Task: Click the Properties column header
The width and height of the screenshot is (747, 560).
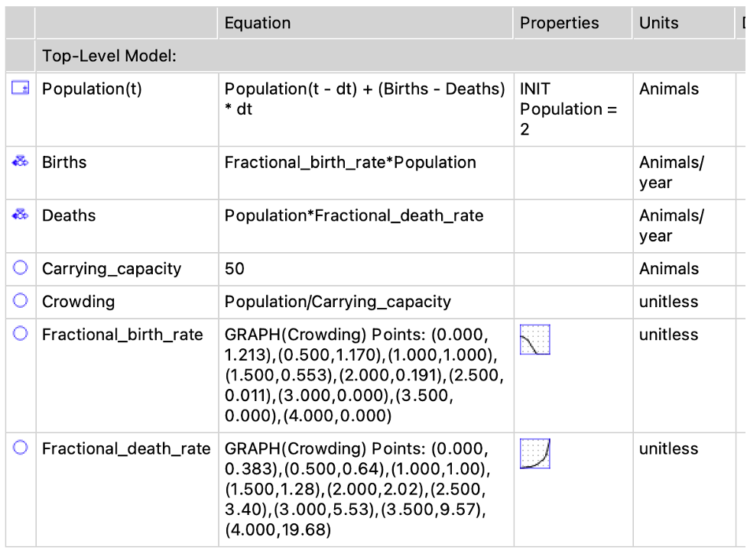Action: click(573, 23)
